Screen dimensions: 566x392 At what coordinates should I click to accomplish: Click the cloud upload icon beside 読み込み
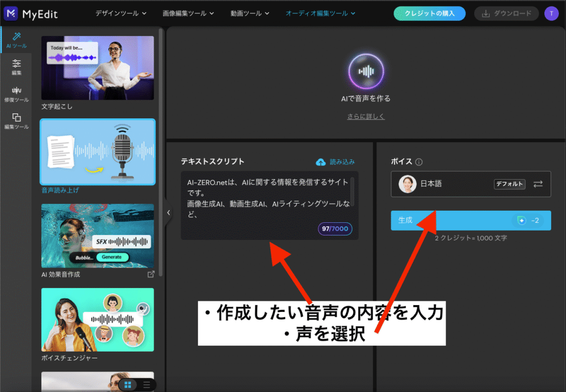tap(321, 162)
